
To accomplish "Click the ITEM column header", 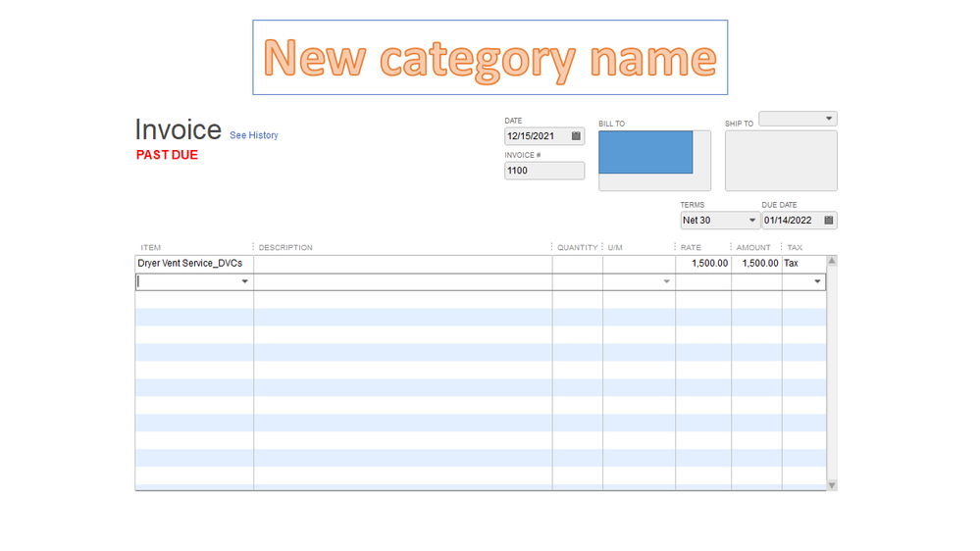I will pos(151,247).
